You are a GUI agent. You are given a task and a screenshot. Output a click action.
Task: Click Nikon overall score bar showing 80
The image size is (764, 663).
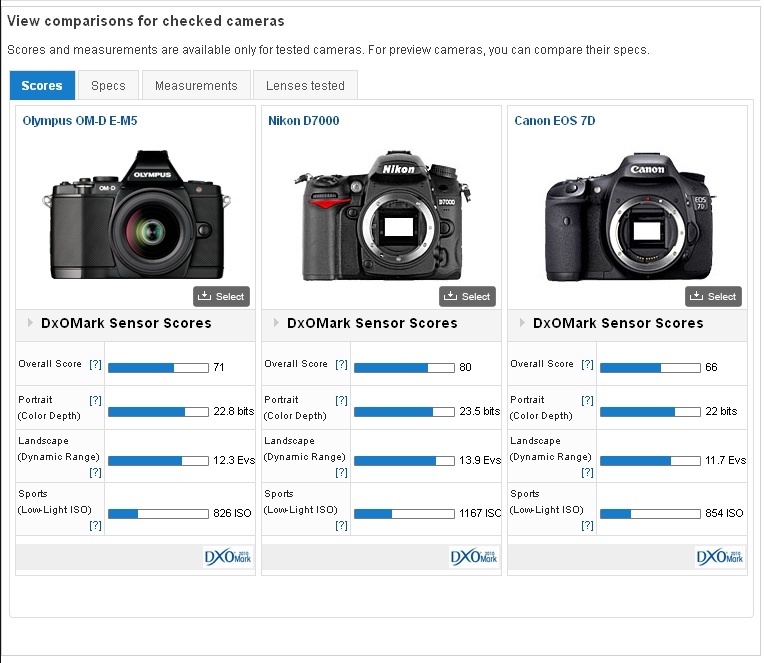click(x=404, y=368)
